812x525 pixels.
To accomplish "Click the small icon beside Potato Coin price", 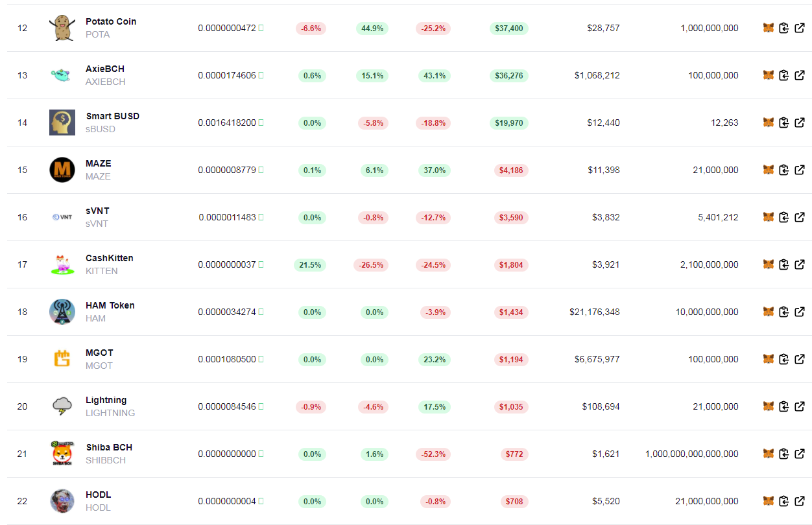I will [261, 28].
